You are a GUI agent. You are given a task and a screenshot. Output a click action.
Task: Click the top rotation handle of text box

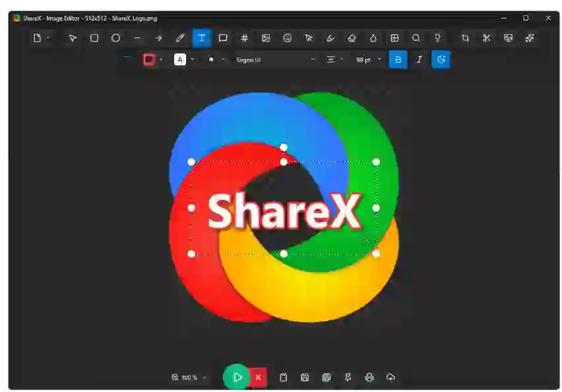click(284, 147)
